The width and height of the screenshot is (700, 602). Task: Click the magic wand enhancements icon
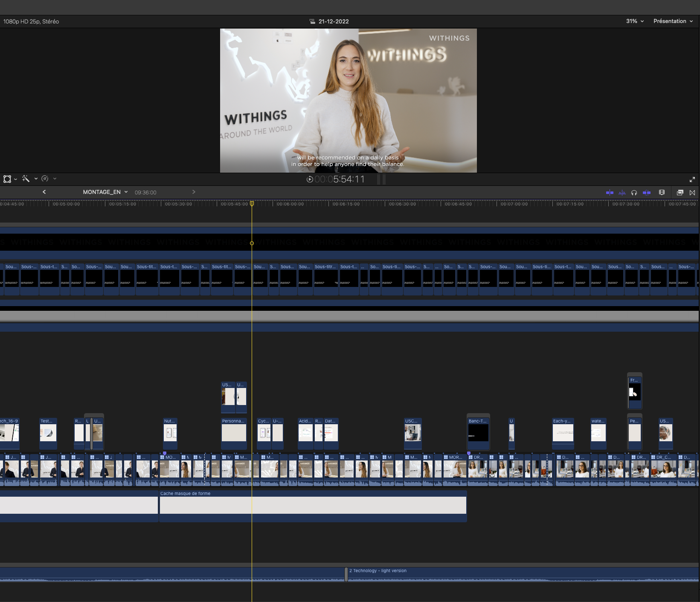point(26,179)
